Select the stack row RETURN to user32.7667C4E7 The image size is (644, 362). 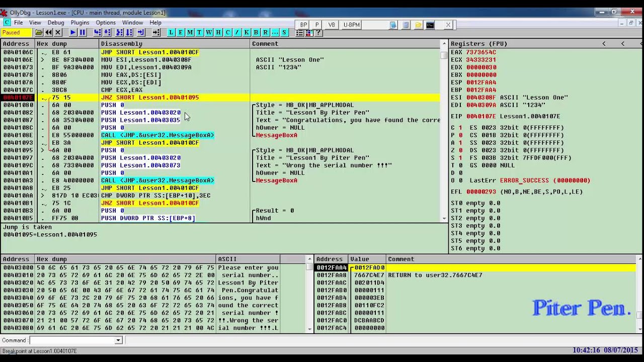coord(475,275)
